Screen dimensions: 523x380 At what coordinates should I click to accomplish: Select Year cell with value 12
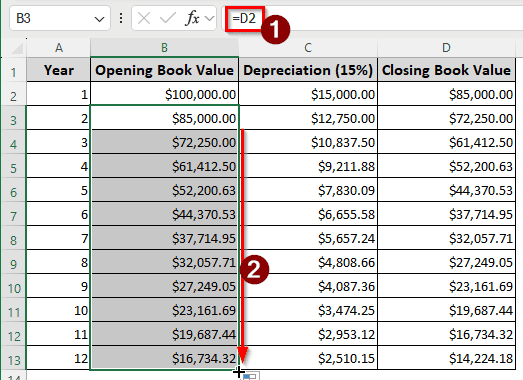click(59, 358)
